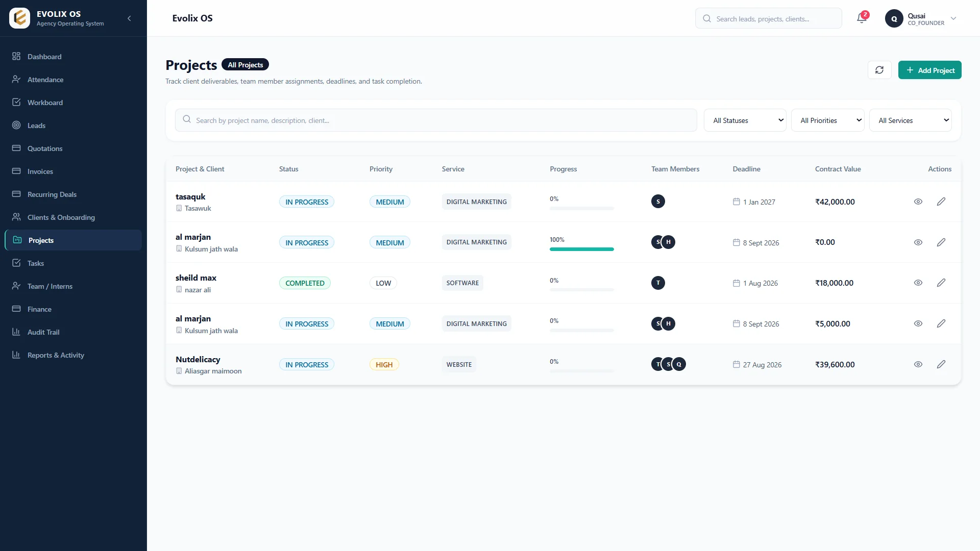This screenshot has height=551, width=980.
Task: Click the Q user avatar
Action: 894,18
